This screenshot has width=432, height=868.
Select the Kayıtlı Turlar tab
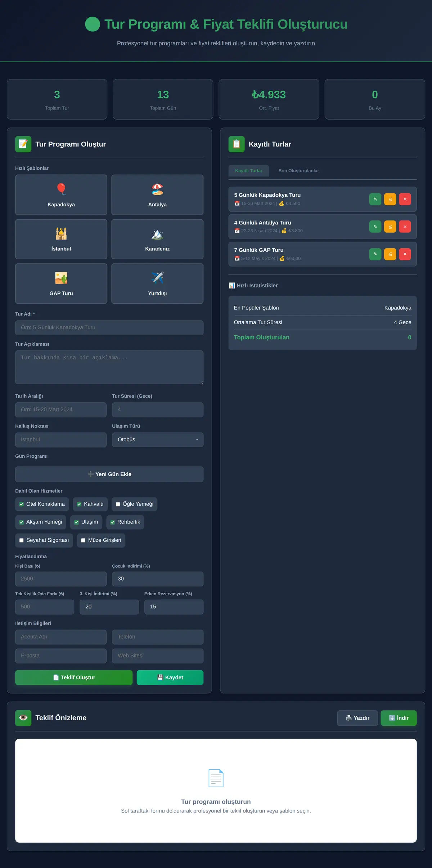click(x=249, y=171)
